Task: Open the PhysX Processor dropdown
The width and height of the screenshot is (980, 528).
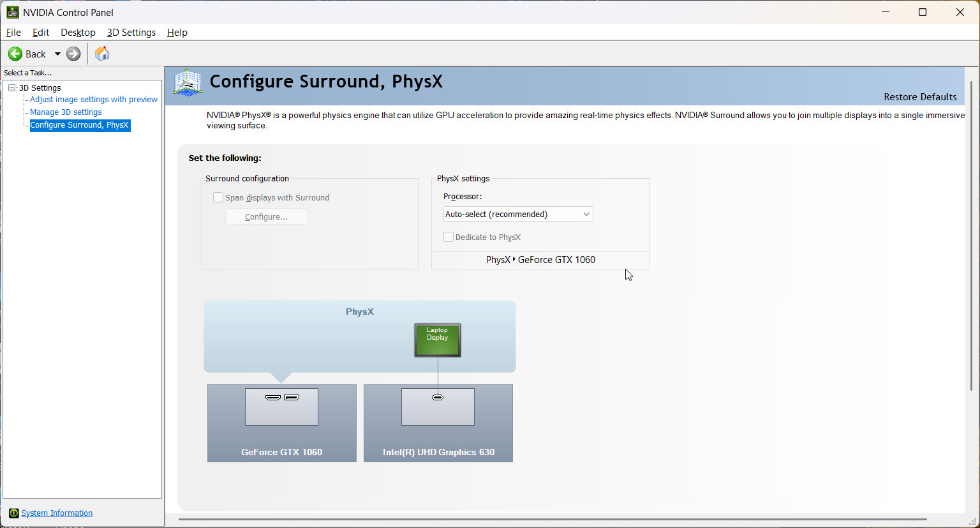Action: tap(518, 215)
